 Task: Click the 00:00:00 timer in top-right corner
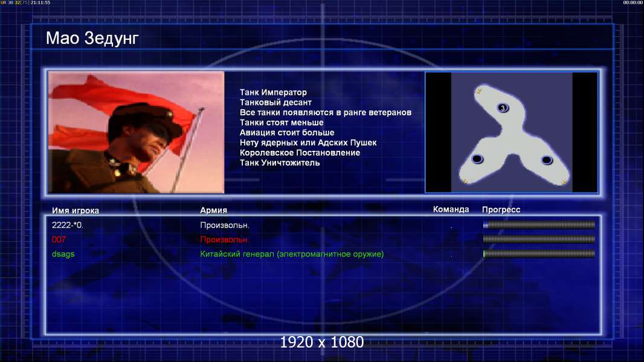tap(633, 2)
